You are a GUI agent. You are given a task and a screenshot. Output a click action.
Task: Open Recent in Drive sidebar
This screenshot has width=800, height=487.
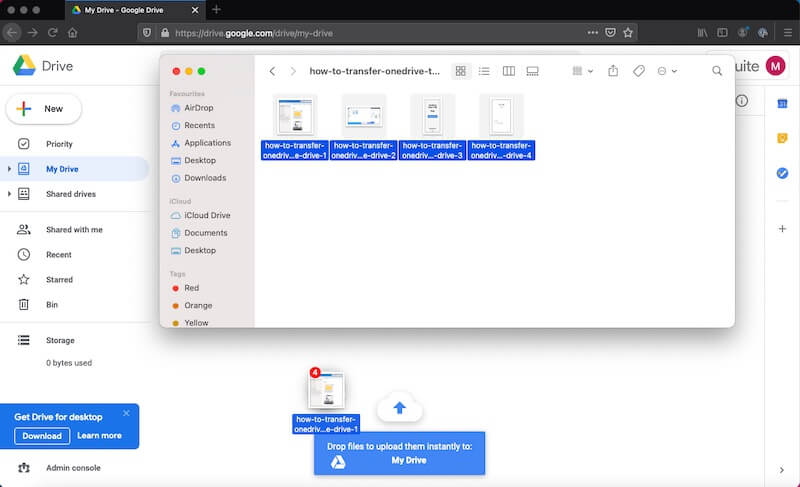pyautogui.click(x=59, y=254)
